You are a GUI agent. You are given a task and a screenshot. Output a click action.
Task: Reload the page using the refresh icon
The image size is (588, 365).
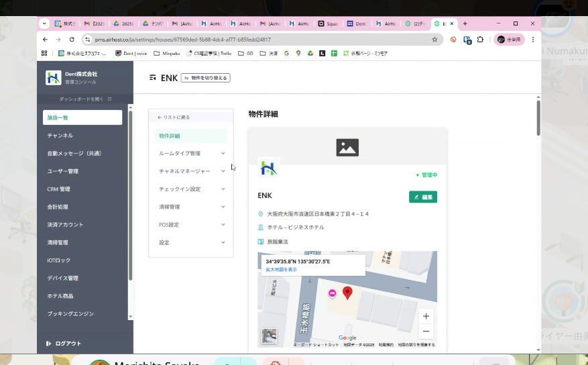pyautogui.click(x=71, y=40)
